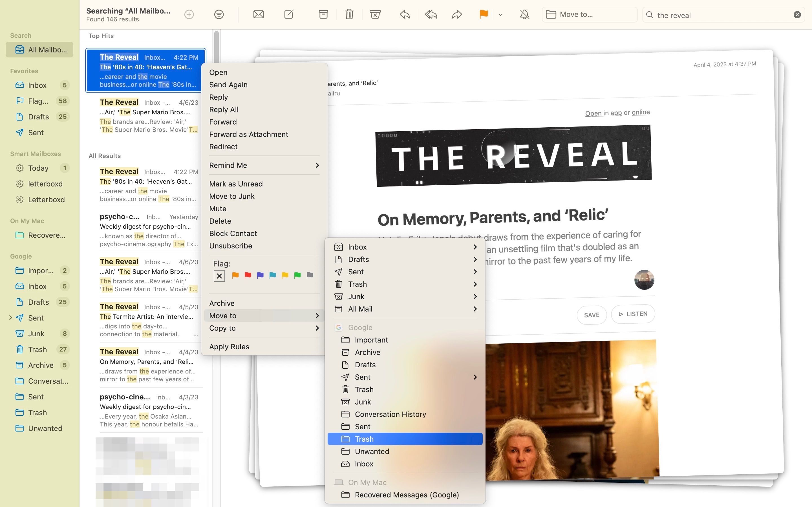This screenshot has width=812, height=507.
Task: Toggle notification muting with the bell icon
Action: tap(524, 14)
